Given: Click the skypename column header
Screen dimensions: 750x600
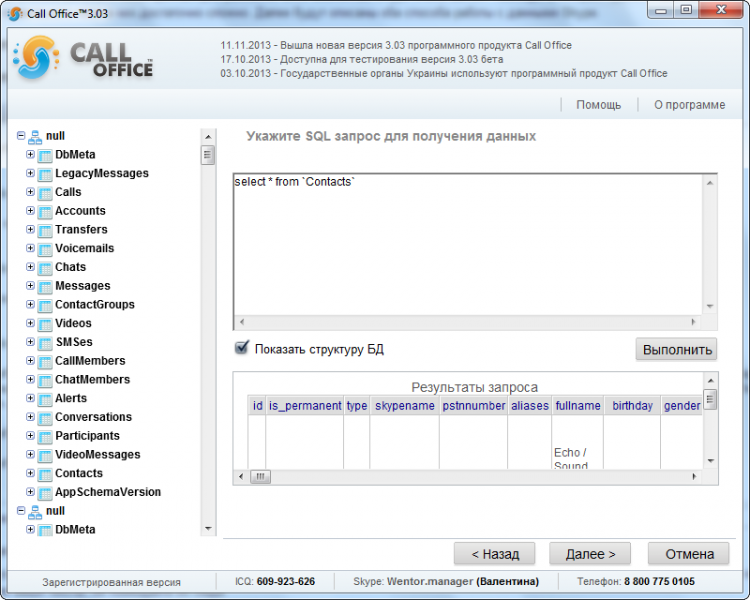Looking at the screenshot, I should point(405,406).
